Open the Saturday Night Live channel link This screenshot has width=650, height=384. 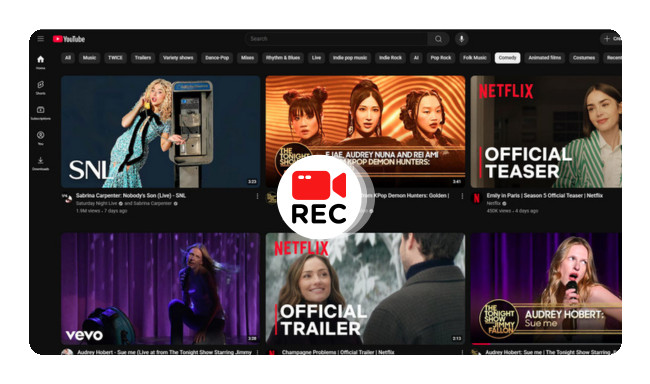[x=97, y=204]
